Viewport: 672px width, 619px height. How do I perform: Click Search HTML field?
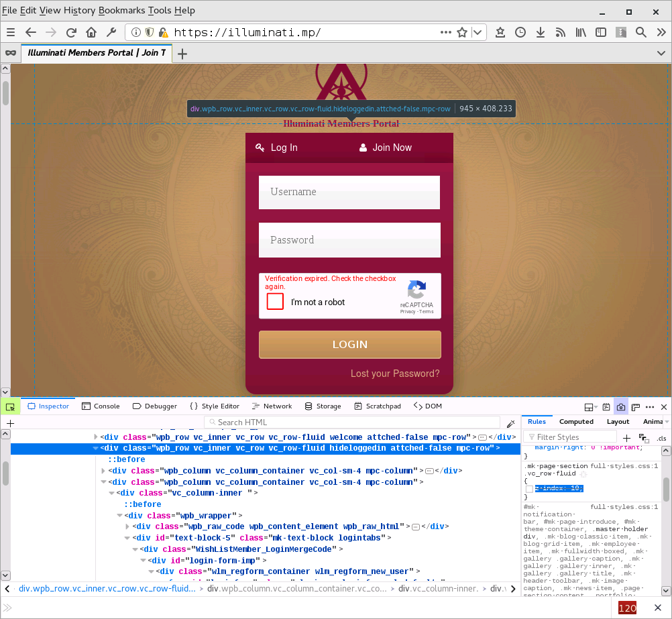tap(352, 423)
